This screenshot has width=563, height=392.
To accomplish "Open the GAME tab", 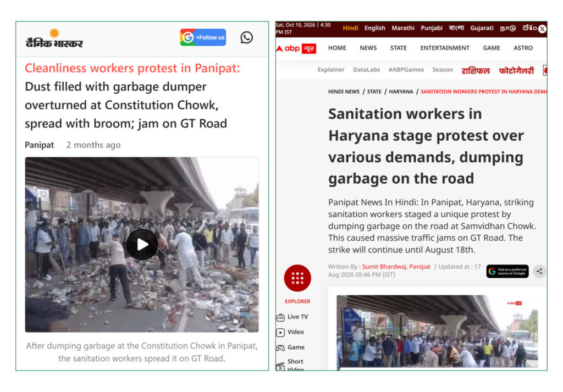I will click(491, 48).
